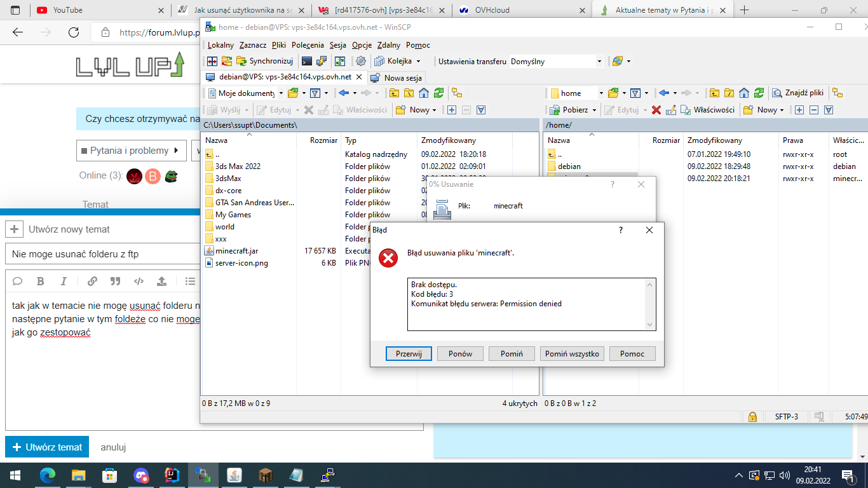Click 'Pomiń wszystko' in the error dialog
Screen dimensions: 868x488
572,354
